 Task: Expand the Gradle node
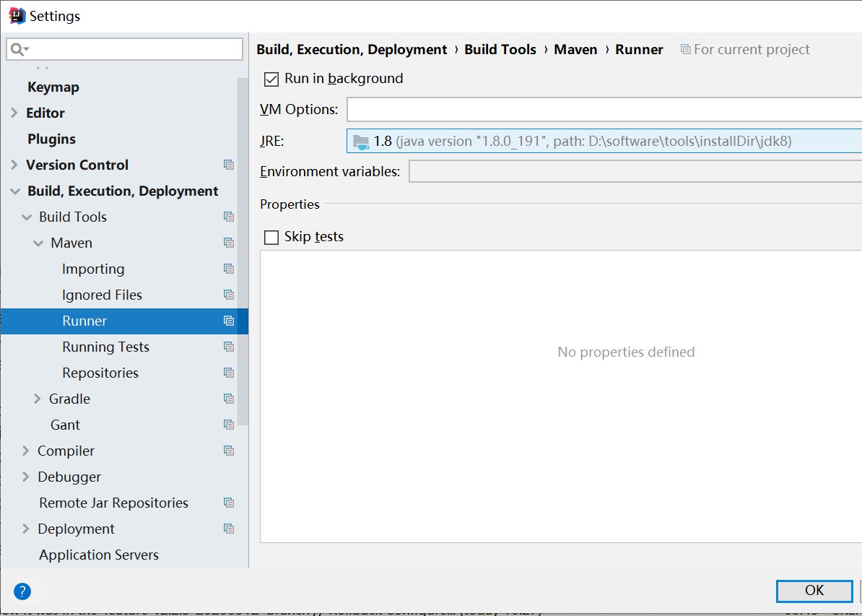pyautogui.click(x=38, y=398)
